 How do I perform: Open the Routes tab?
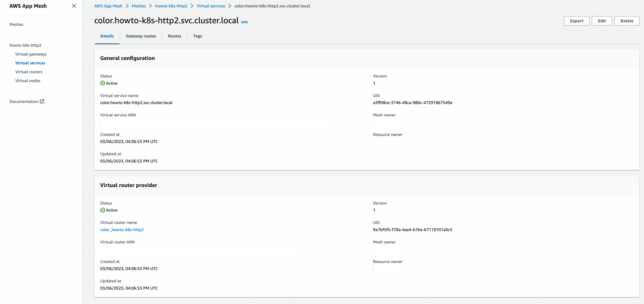click(x=174, y=36)
